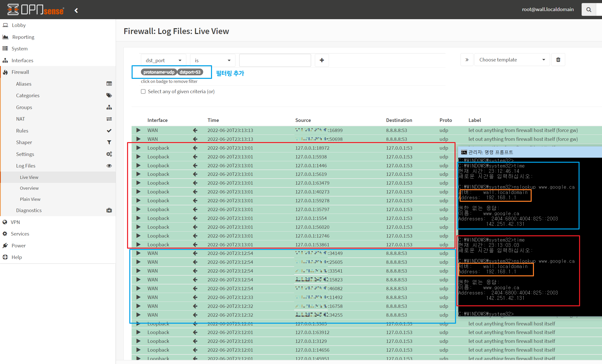Click the double-arrow apply template icon
Image resolution: width=602 pixels, height=364 pixels.
(x=467, y=60)
